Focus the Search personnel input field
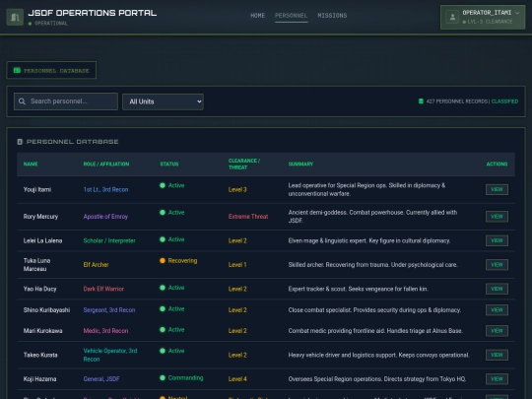Screen dimensions: 532x399 66,101
